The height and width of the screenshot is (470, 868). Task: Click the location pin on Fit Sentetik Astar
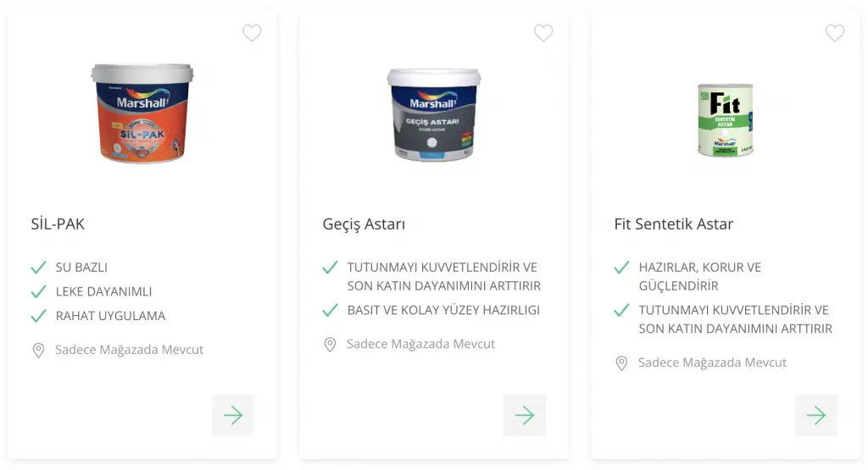621,362
